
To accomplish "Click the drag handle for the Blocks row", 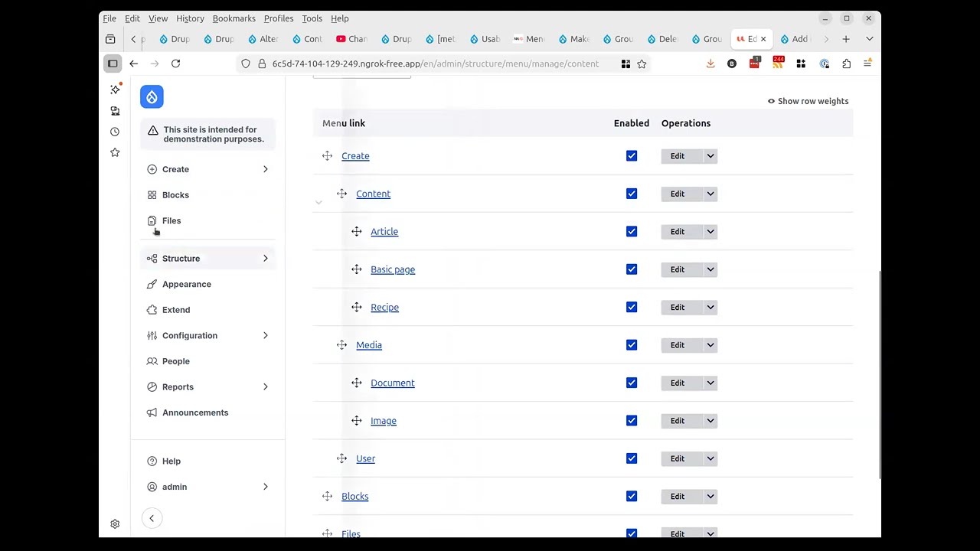I will (x=327, y=497).
